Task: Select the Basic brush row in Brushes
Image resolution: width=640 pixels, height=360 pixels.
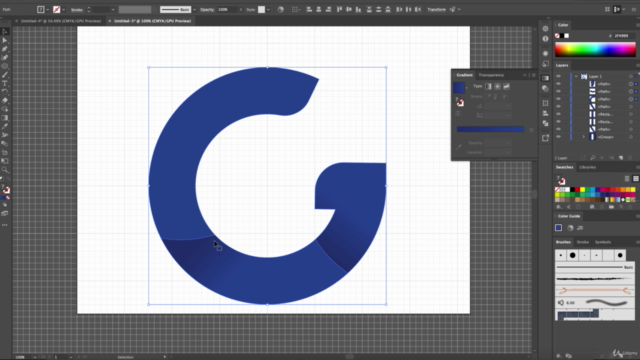Action: click(x=595, y=267)
